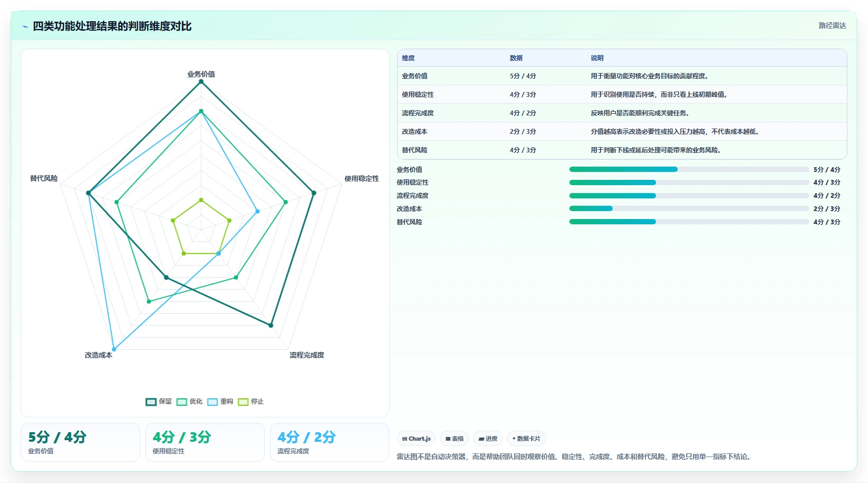Click the 保留 data point on 流程完成度 axis
Screen dimensions: 868x483
(x=271, y=325)
